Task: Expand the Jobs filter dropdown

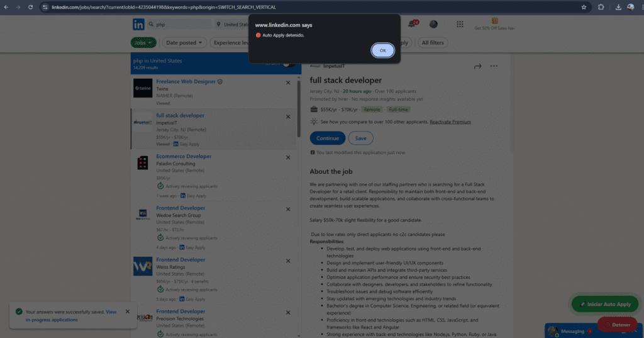Action: click(x=143, y=43)
